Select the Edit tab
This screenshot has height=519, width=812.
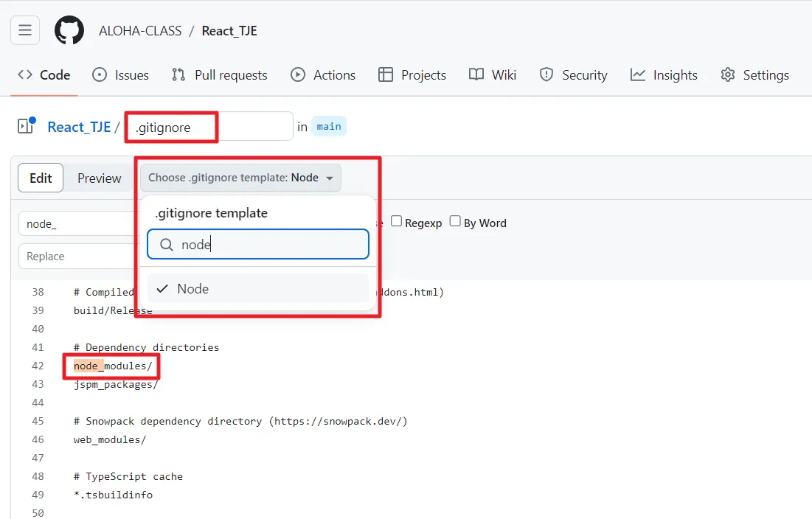41,178
